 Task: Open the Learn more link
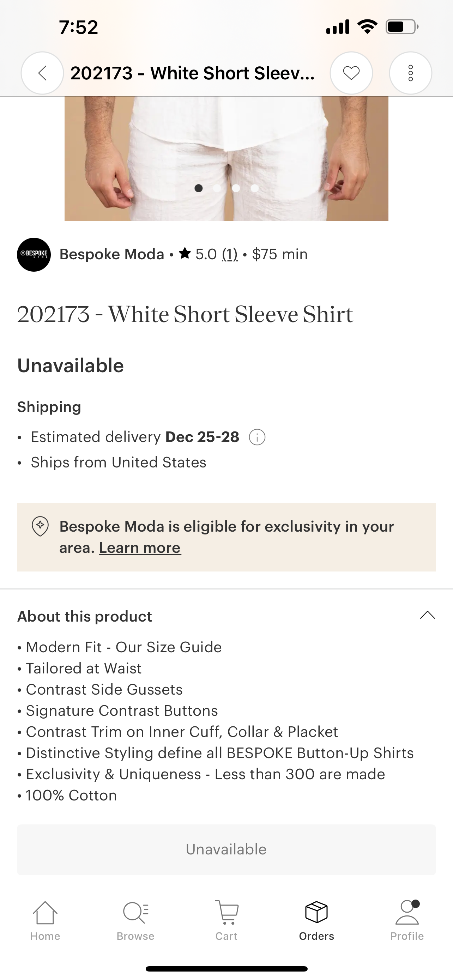pos(140,548)
